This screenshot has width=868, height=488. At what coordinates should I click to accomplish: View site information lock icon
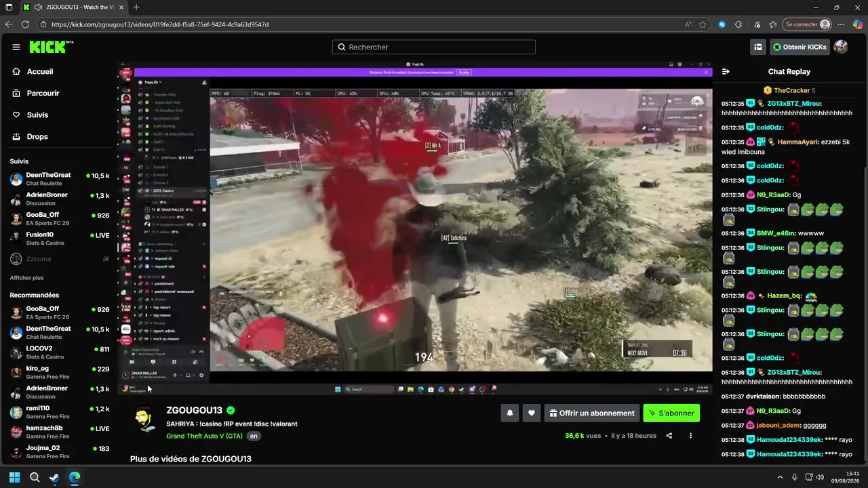click(43, 24)
